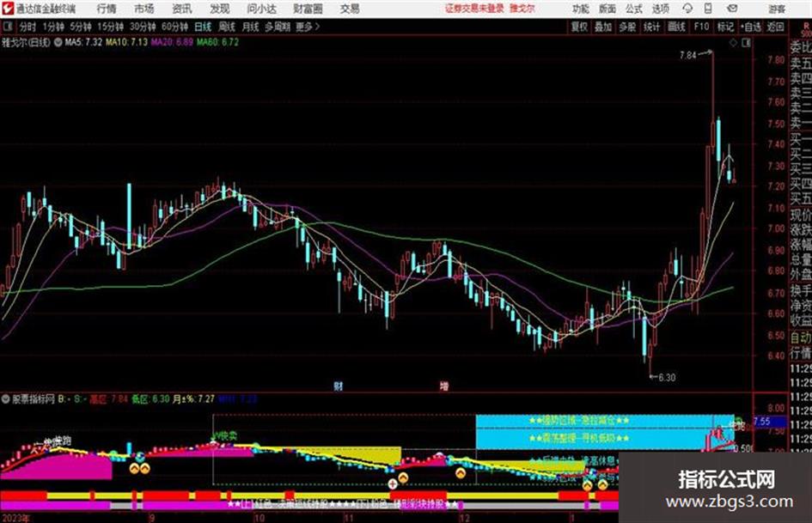The image size is (812, 523).
Task: Open the 市场 menu
Action: (144, 9)
